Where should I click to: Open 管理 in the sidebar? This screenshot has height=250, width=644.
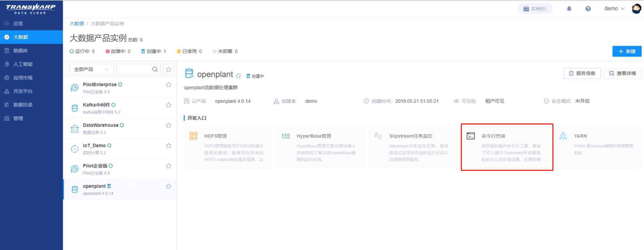pyautogui.click(x=31, y=119)
